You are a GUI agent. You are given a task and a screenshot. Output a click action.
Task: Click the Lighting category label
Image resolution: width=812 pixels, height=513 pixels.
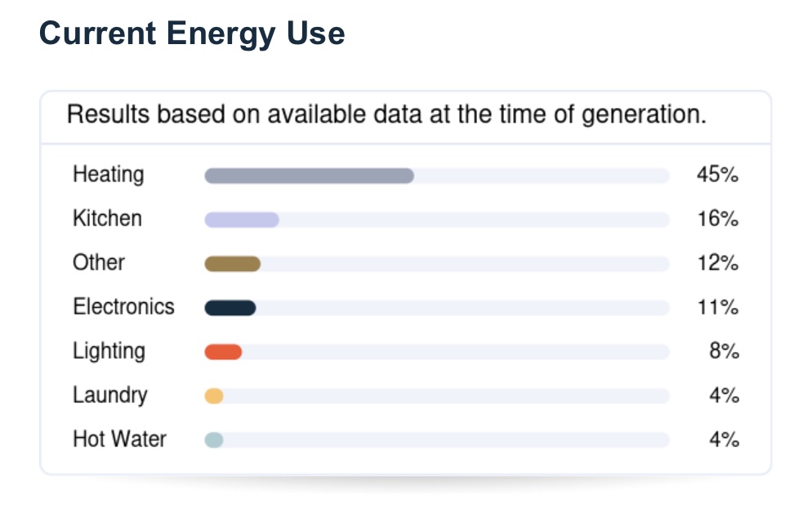[109, 351]
